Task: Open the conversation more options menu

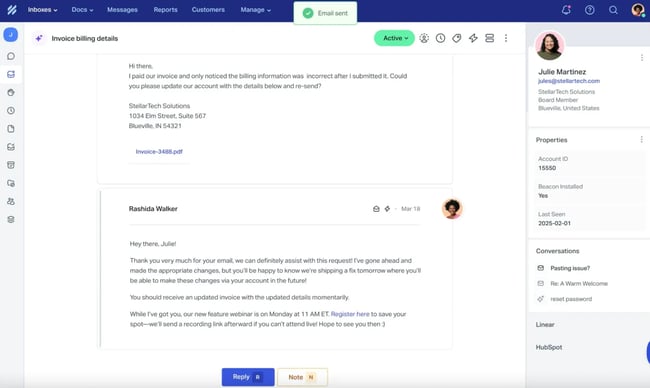Action: pos(506,38)
